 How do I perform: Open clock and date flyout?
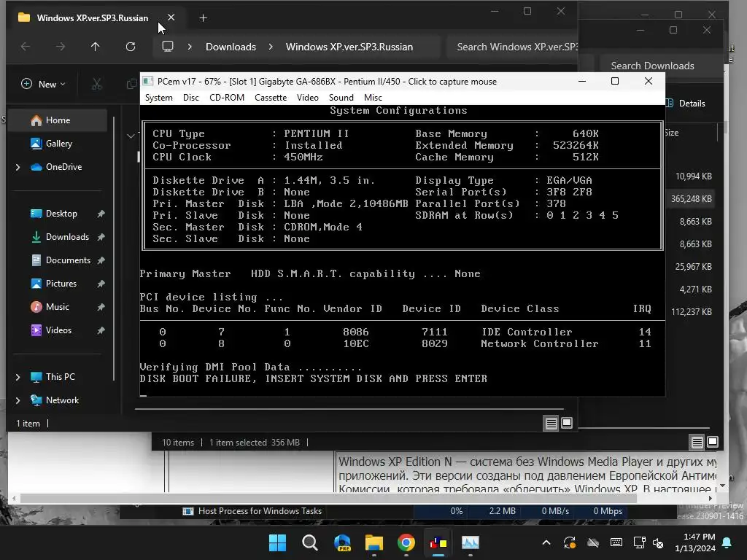click(x=694, y=542)
